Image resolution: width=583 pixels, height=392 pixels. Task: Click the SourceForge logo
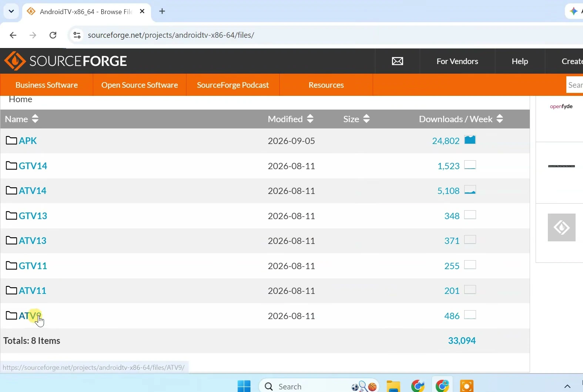[66, 61]
